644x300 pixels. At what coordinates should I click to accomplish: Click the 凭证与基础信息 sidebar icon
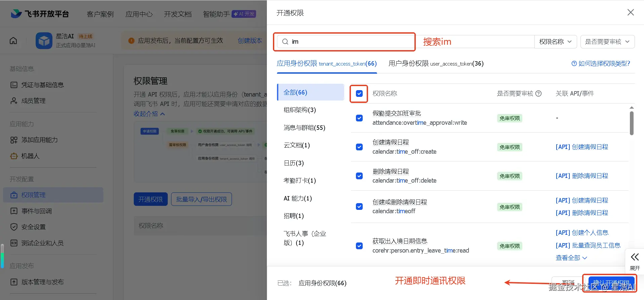(14, 85)
